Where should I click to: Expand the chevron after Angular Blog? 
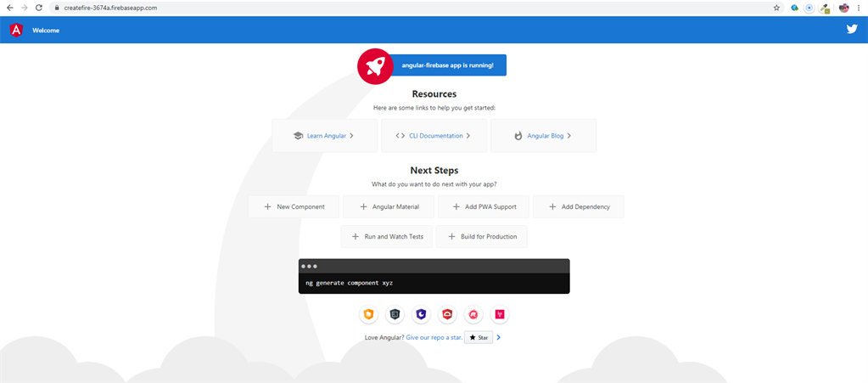pyautogui.click(x=569, y=136)
